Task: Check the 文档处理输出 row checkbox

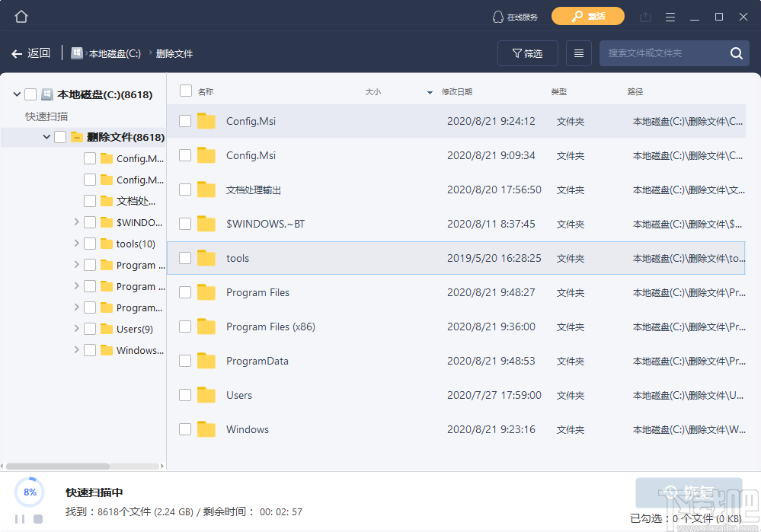Action: click(x=185, y=190)
